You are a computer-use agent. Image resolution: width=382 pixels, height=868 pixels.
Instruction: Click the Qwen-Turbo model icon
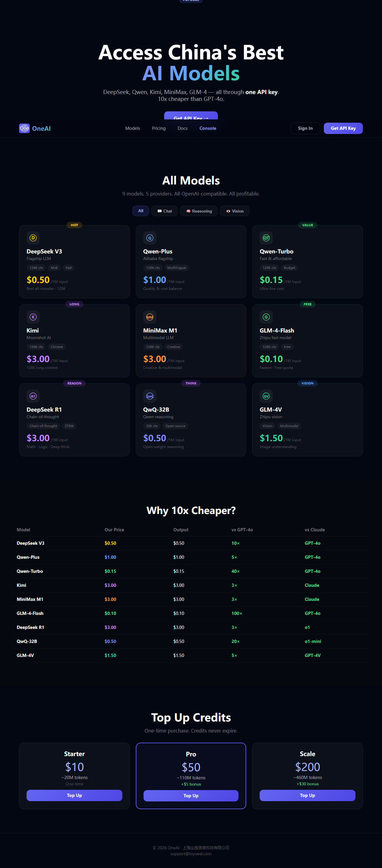(266, 238)
